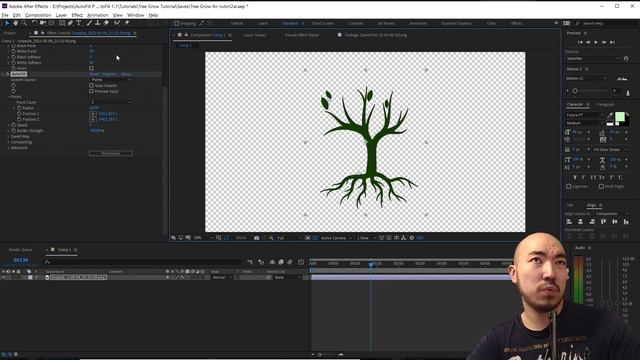Viewport: 640px width, 360px height.
Task: Click the button below Advanced section
Action: (111, 153)
